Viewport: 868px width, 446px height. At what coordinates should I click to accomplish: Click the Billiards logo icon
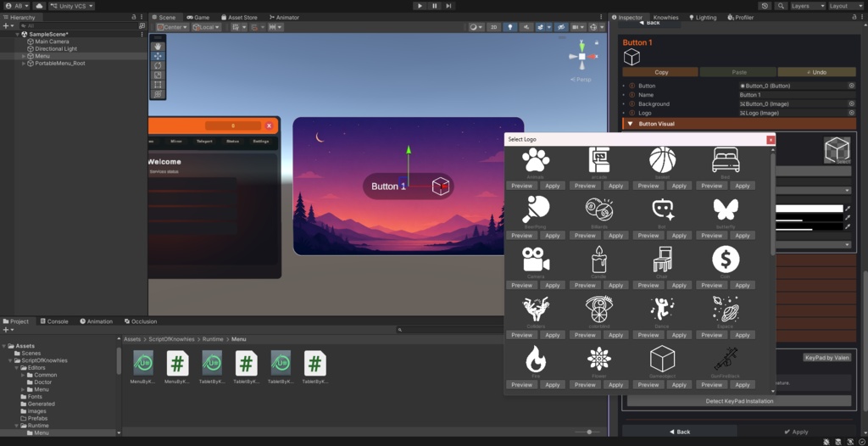pyautogui.click(x=599, y=209)
